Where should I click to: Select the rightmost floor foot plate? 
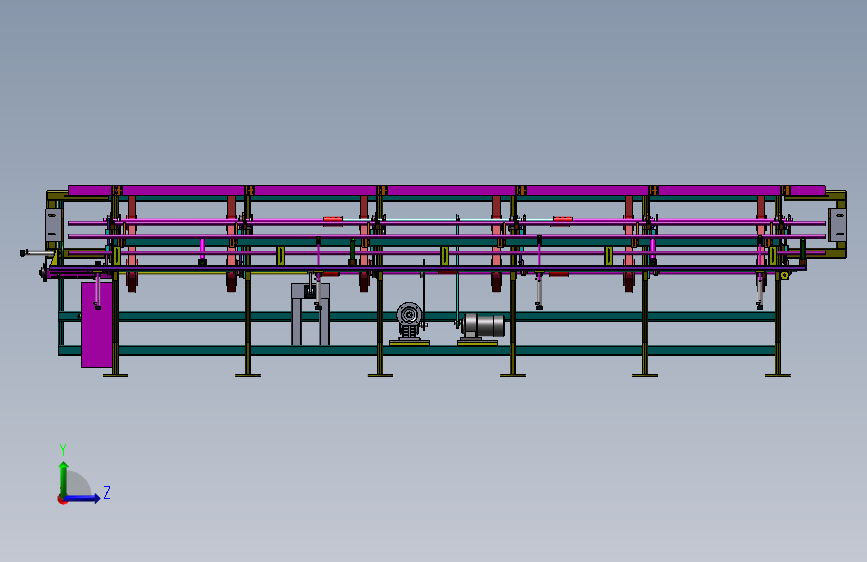coord(778,376)
